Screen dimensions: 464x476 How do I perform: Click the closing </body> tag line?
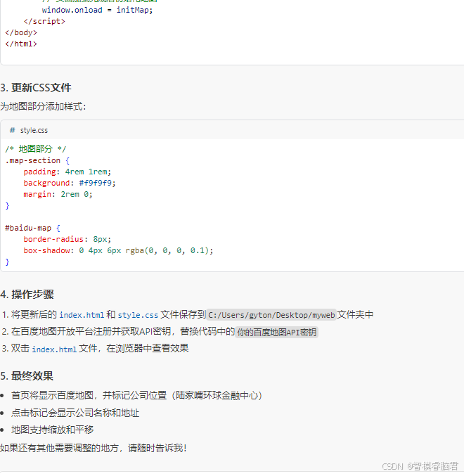point(21,32)
